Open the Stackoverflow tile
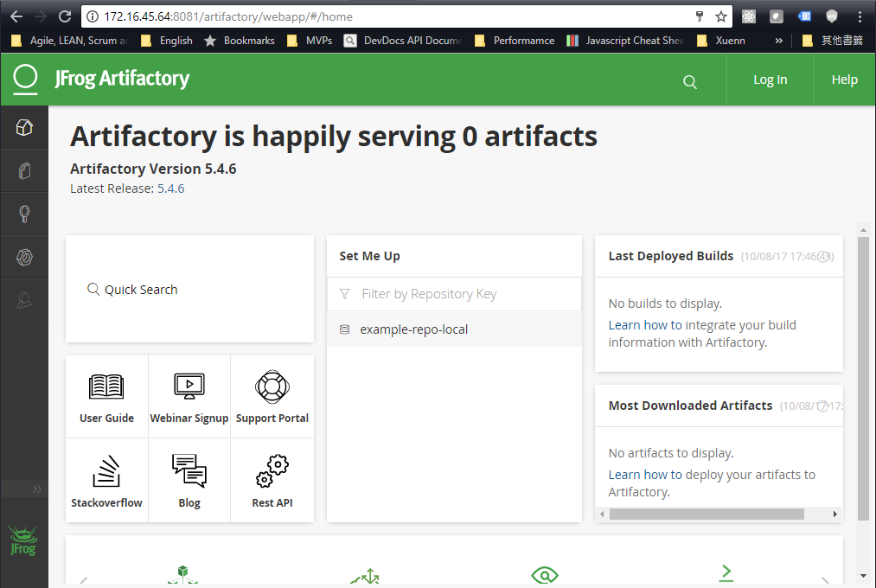The width and height of the screenshot is (876, 588). pos(106,481)
